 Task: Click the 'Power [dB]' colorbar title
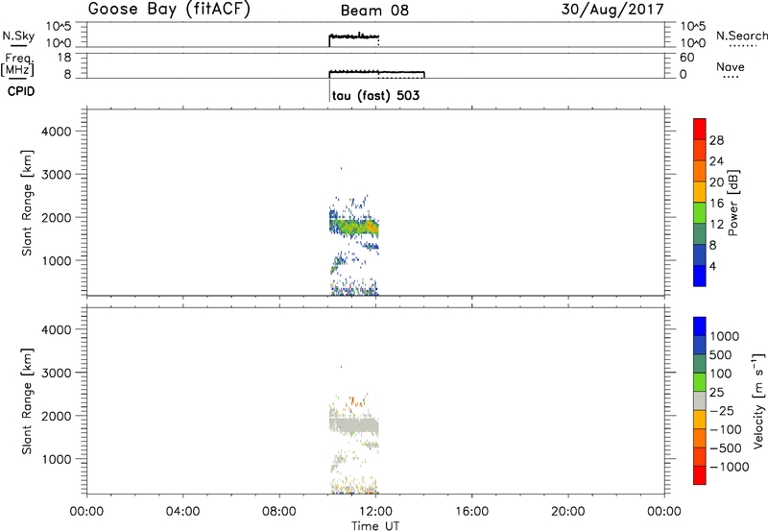(733, 203)
